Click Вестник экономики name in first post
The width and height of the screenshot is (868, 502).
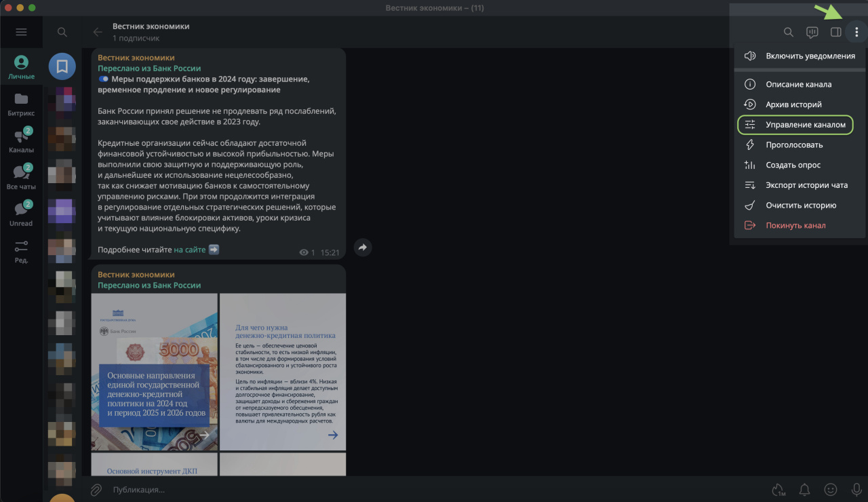[136, 58]
